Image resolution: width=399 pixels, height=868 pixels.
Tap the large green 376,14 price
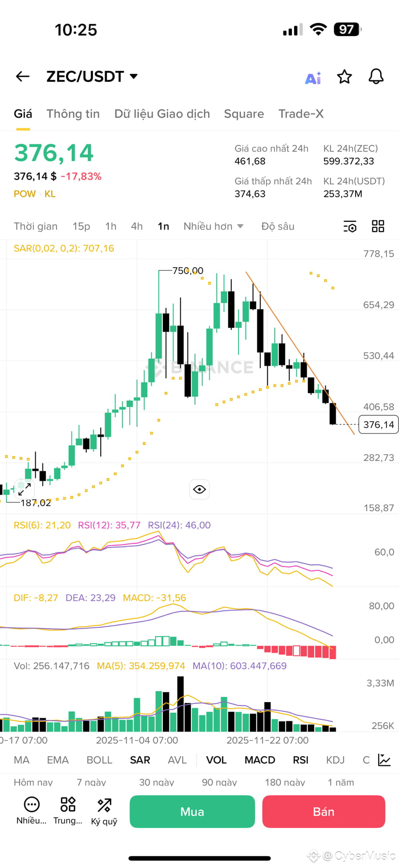point(53,153)
